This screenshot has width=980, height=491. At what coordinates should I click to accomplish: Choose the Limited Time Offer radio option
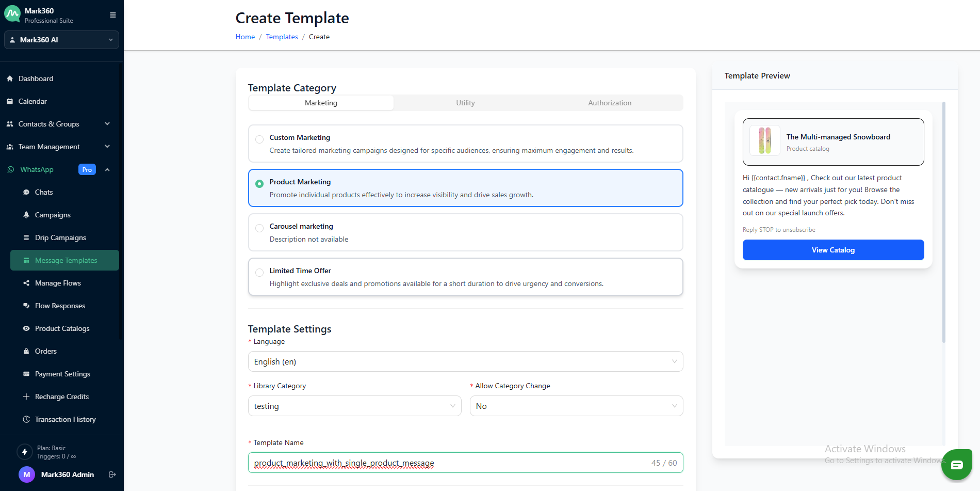point(259,272)
